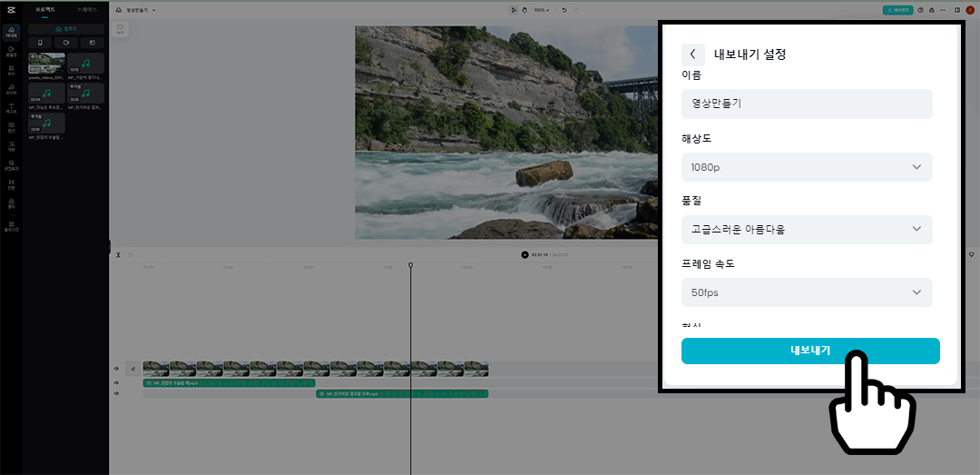980x475 pixels.
Task: Select the second green mp3 audio clip
Action: (402, 393)
